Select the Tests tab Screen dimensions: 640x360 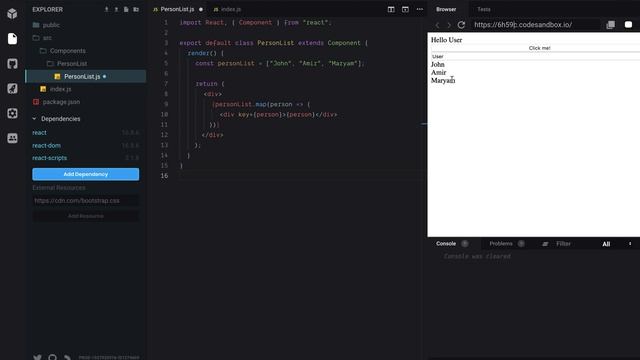pyautogui.click(x=484, y=9)
